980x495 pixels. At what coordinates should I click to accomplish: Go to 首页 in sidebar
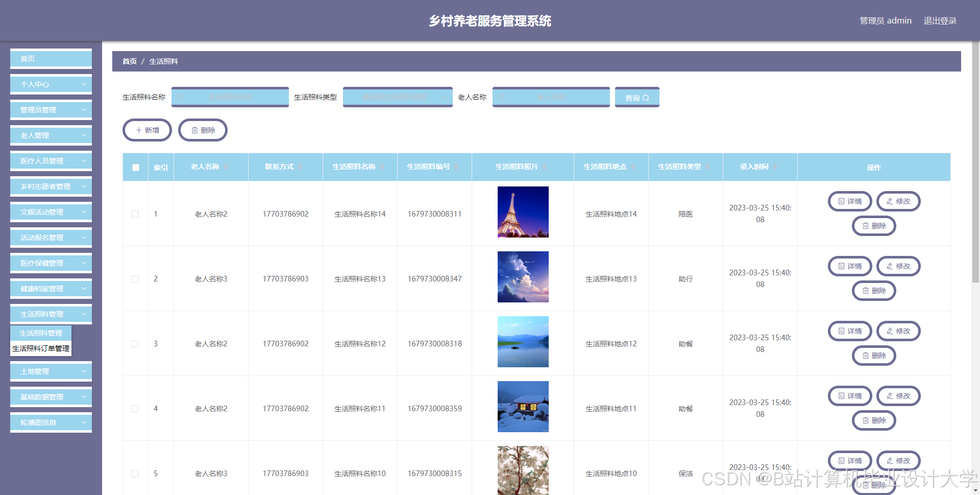coord(51,59)
